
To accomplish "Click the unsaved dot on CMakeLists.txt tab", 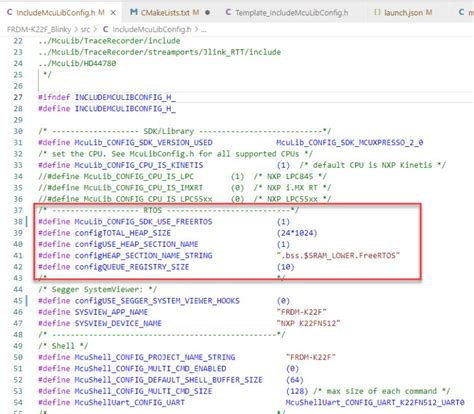I will pos(207,13).
